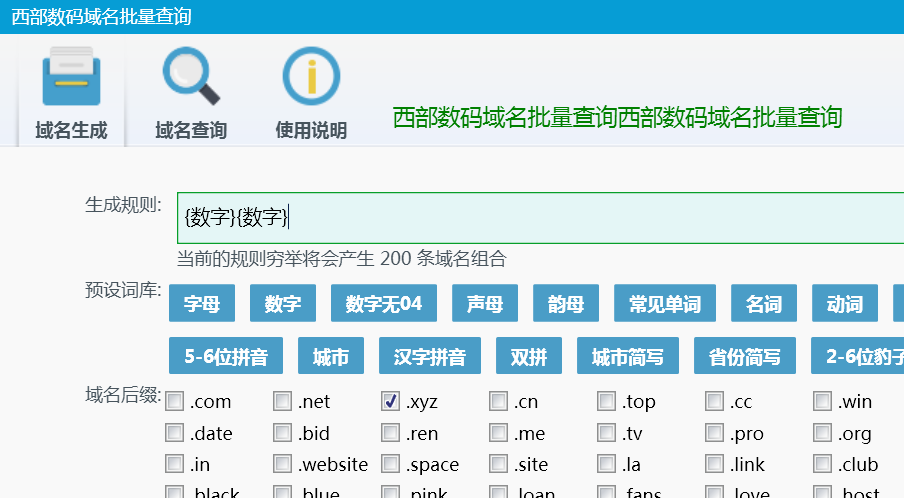Screen dimensions: 904x498
Task: Insert the 字母 preset wordlist
Action: [x=202, y=304]
